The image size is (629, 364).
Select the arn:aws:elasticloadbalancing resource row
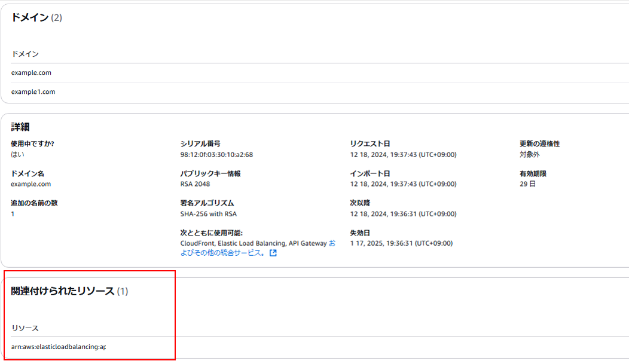coord(320,347)
